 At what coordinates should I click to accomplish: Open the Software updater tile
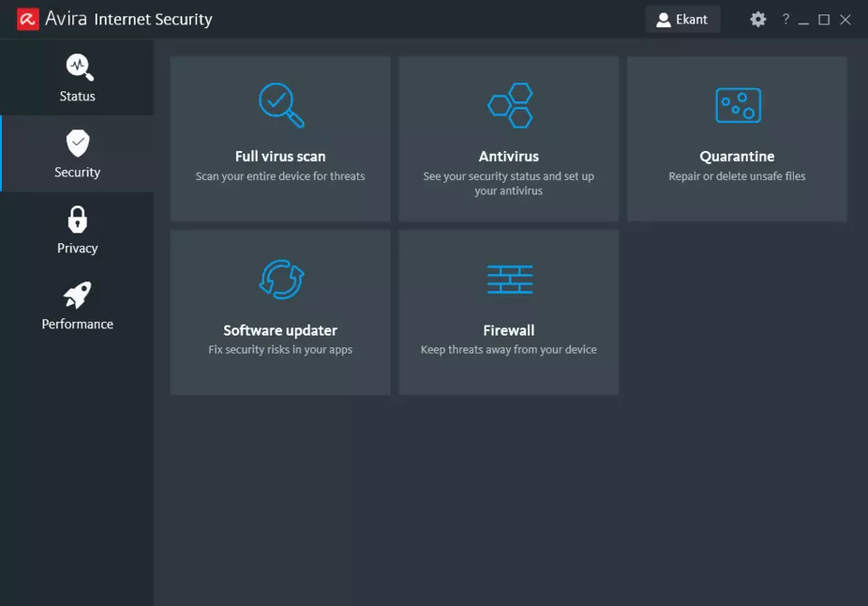coord(280,312)
